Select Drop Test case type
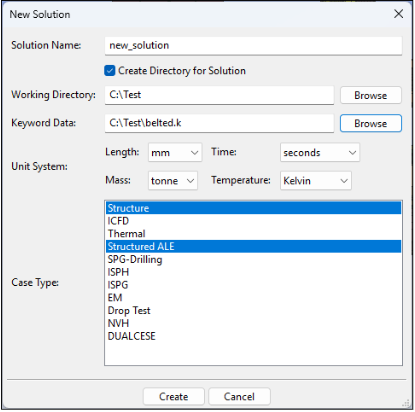Screen dimensions: 415x412 [x=254, y=310]
